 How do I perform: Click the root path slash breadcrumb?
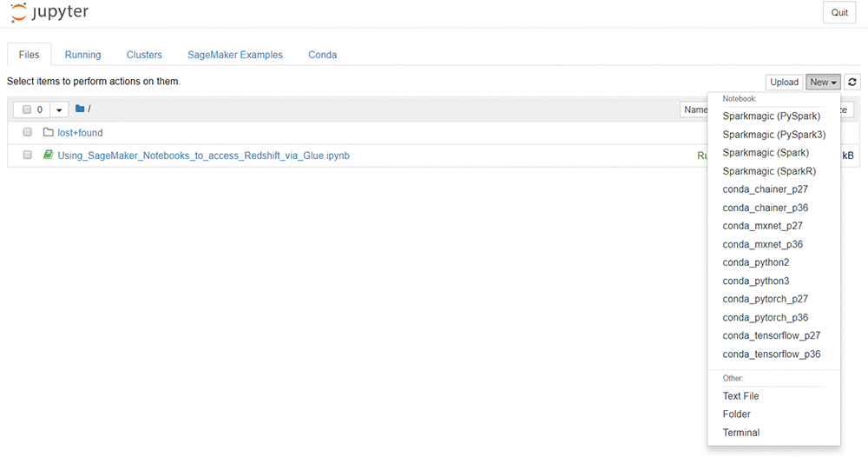click(89, 109)
